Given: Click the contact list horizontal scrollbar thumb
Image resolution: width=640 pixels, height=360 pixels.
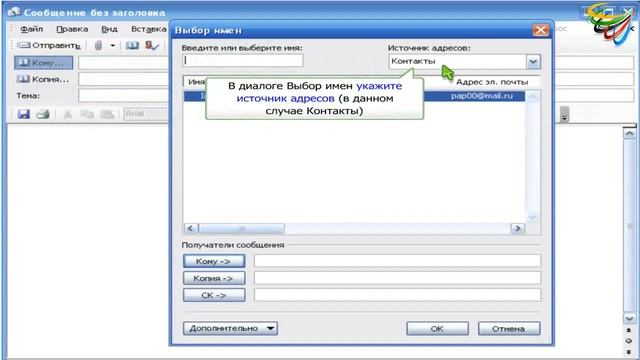Looking at the screenshot, I should point(242,228).
